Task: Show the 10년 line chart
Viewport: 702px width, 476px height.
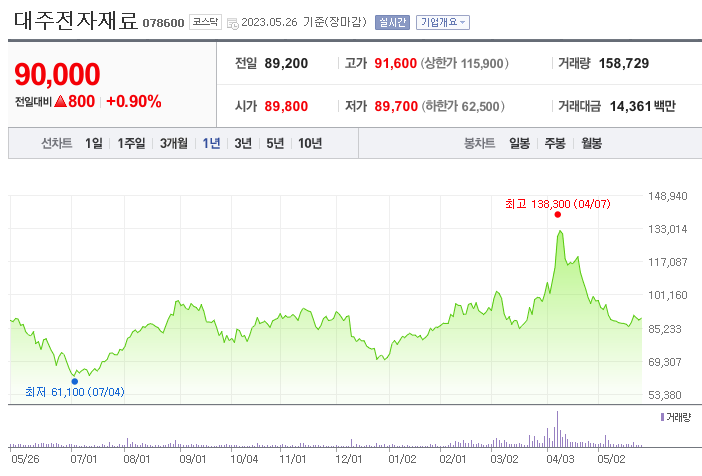Action: tap(310, 143)
